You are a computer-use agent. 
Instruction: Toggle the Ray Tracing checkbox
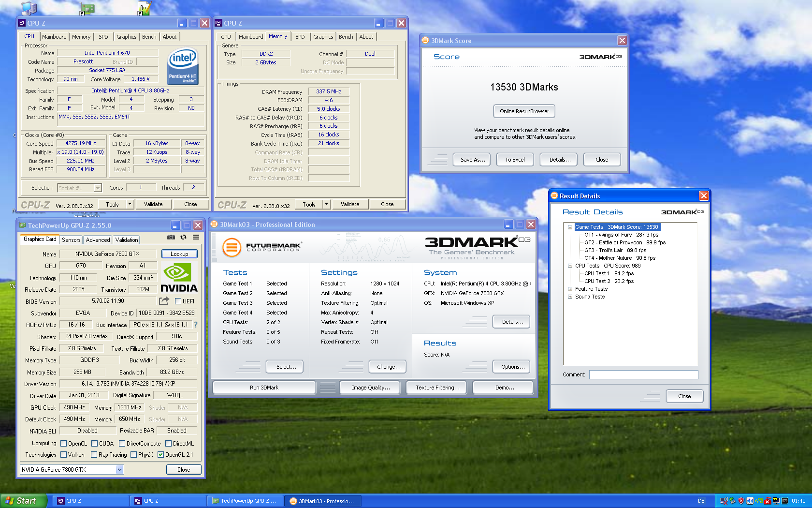(94, 454)
